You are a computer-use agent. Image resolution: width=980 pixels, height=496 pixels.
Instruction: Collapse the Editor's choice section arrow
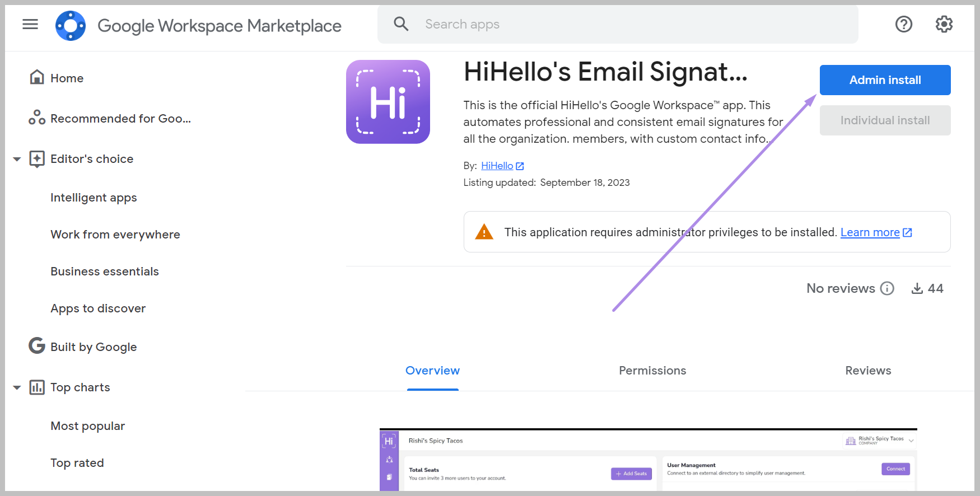17,160
